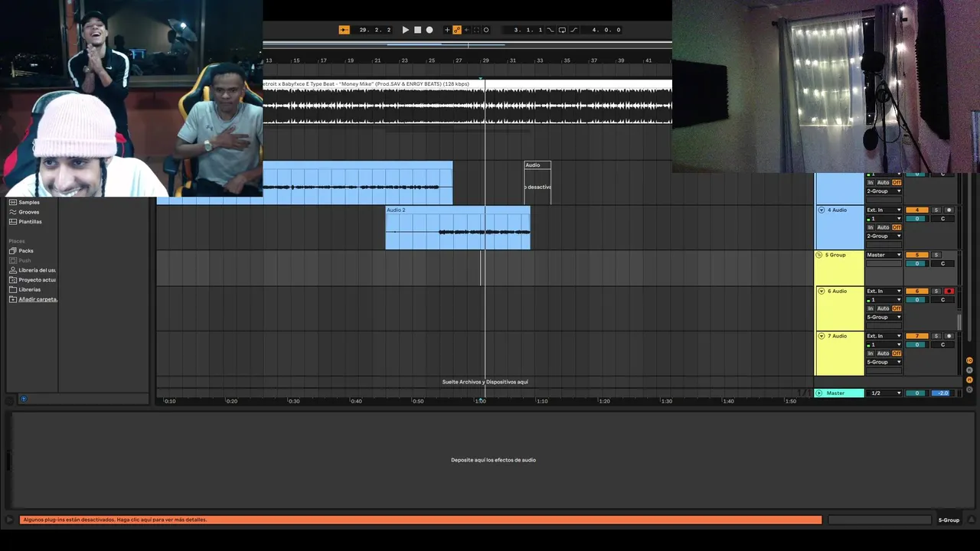Set 7 Audio monitor to In
The height and width of the screenshot is (551, 980).
point(871,353)
